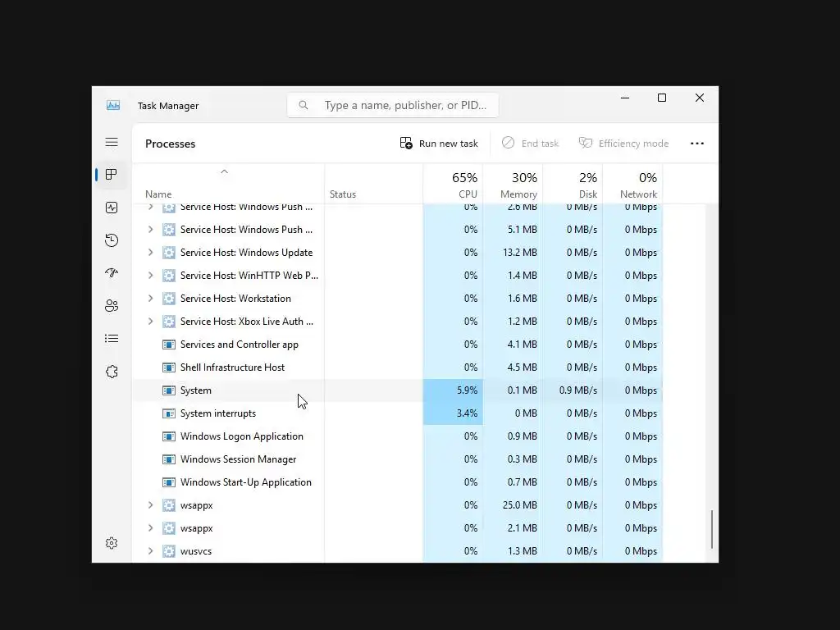Open the Services sidebar page
840x630 pixels.
tap(112, 372)
